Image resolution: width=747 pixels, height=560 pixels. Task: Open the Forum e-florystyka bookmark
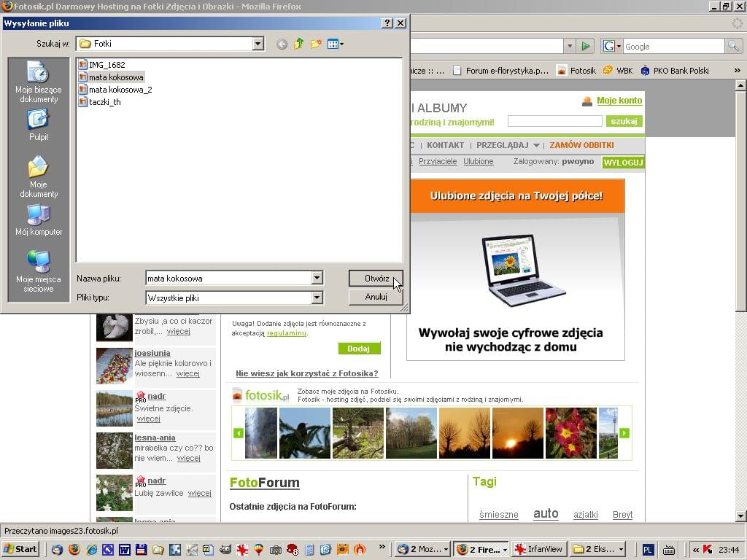500,71
